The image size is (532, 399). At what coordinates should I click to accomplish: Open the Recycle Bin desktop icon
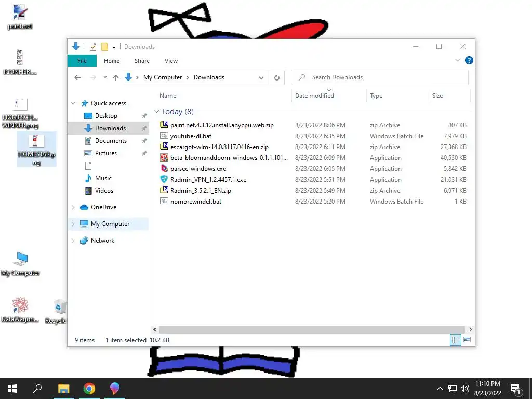(x=56, y=312)
